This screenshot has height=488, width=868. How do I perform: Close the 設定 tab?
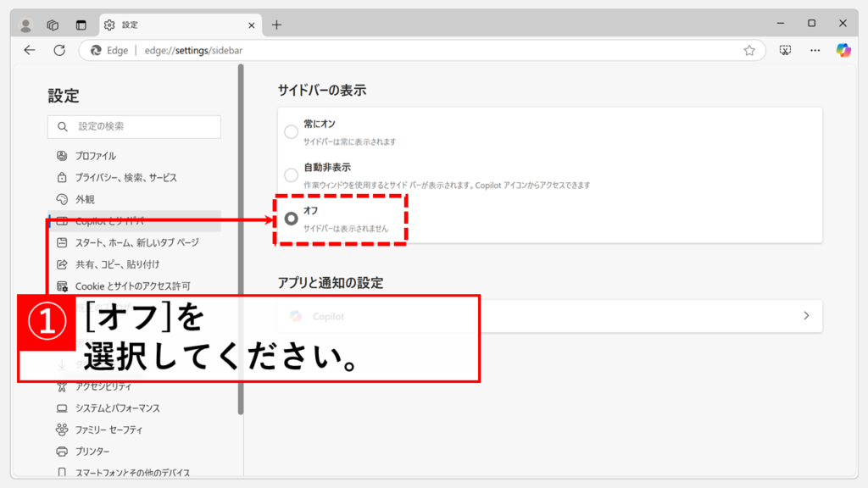pos(251,25)
